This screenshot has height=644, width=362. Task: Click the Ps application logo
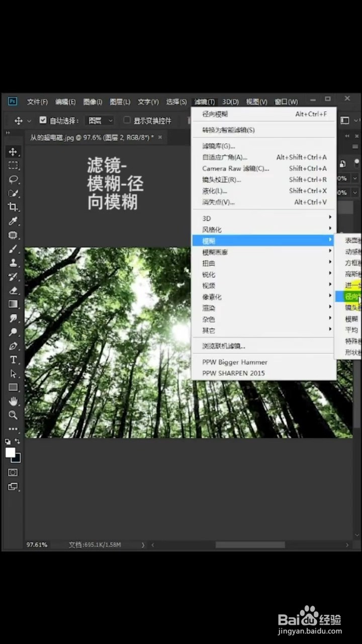pyautogui.click(x=13, y=102)
